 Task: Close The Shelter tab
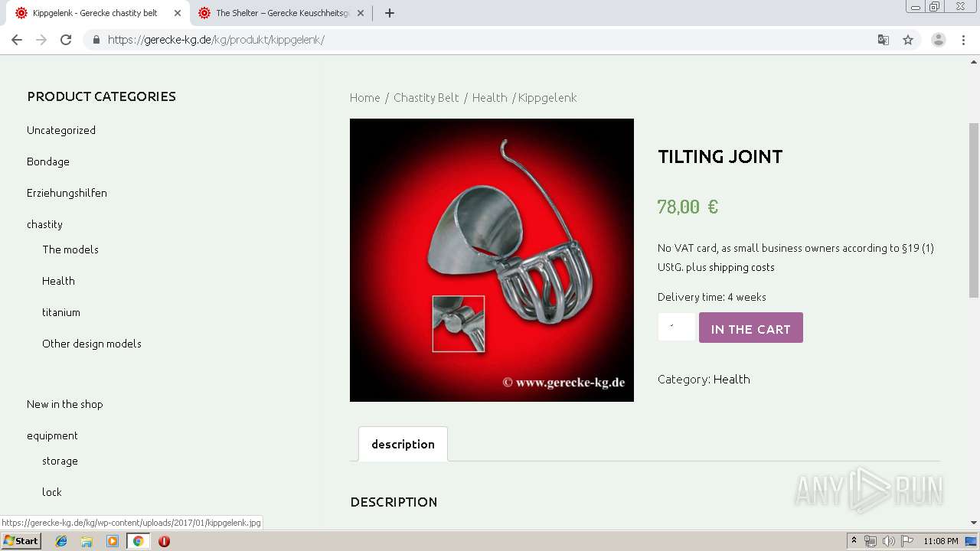360,13
